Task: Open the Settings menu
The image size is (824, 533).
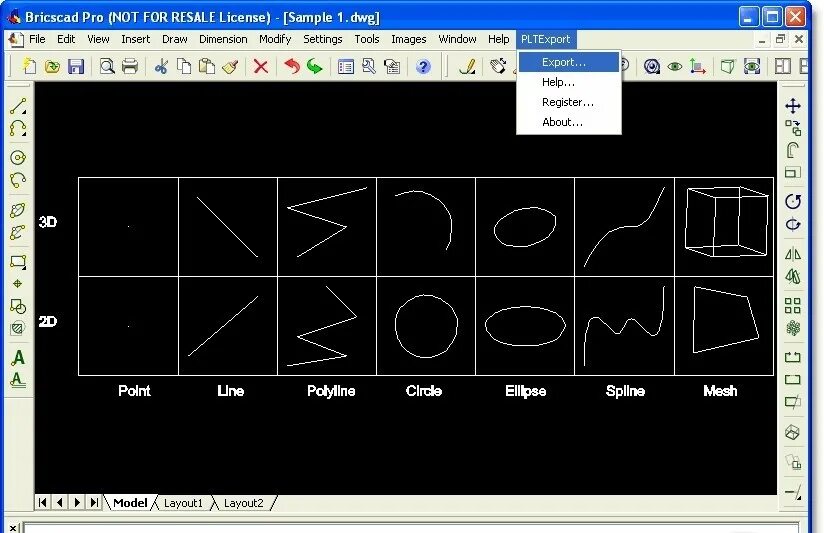Action: [x=323, y=39]
